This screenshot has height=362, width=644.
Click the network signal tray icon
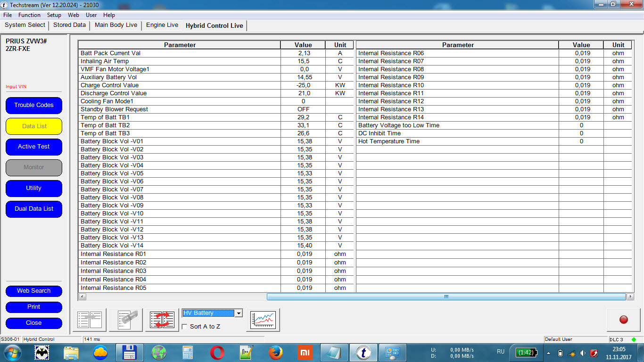(571, 353)
